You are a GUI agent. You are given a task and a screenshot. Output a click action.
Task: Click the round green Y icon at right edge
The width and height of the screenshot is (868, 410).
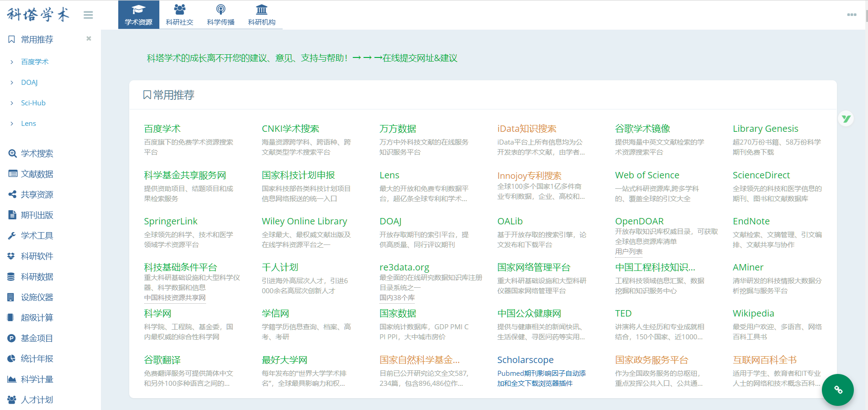(846, 119)
